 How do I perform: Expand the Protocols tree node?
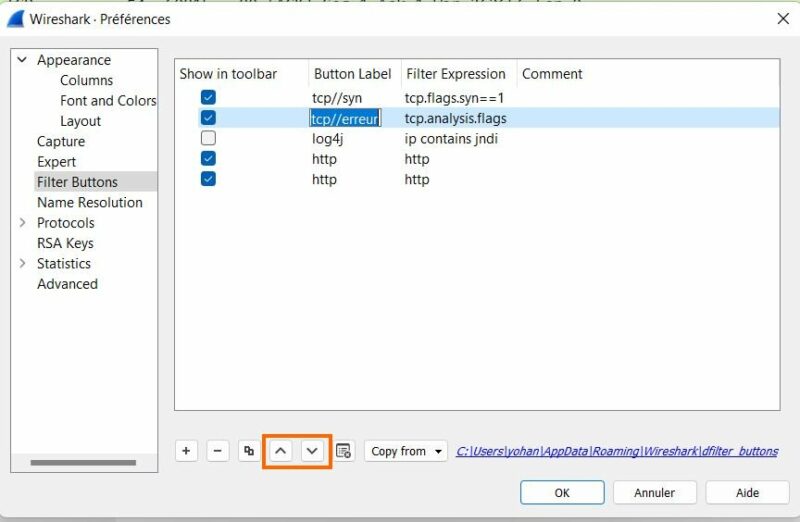(x=22, y=222)
